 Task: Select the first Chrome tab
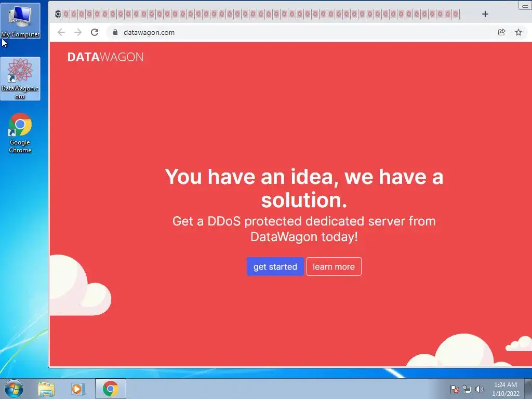(x=58, y=14)
